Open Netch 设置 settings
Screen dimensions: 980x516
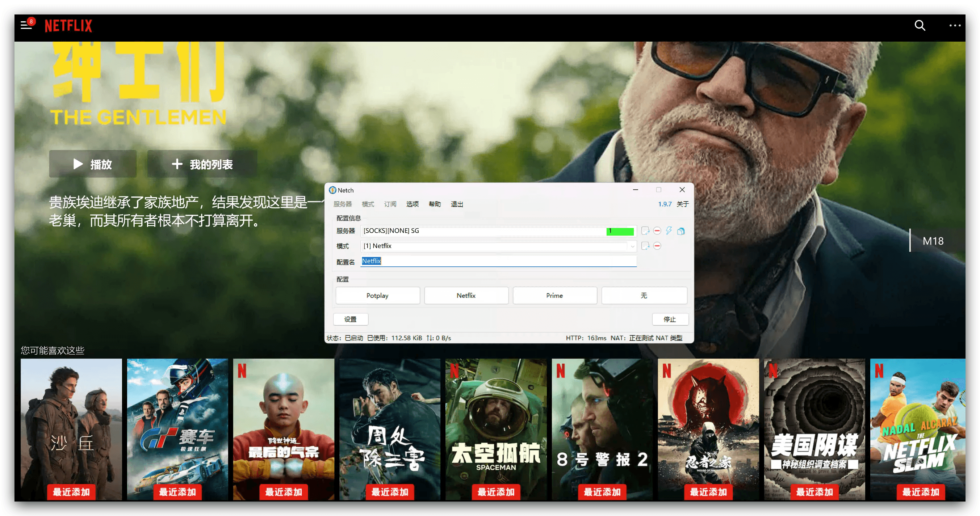point(350,320)
